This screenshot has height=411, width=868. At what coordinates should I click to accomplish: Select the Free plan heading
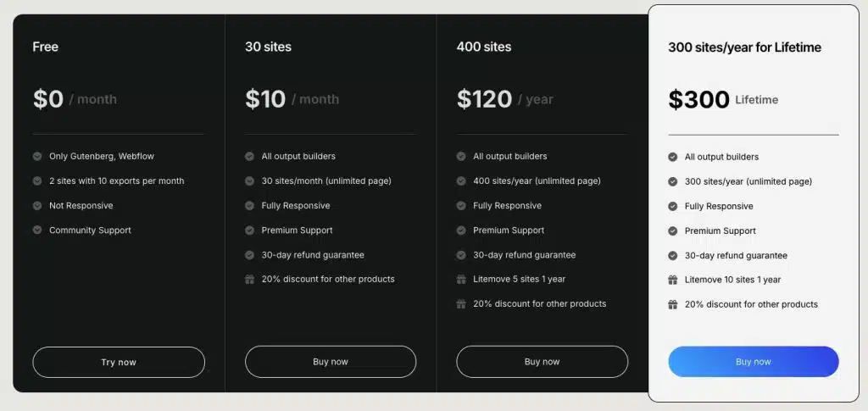point(46,47)
